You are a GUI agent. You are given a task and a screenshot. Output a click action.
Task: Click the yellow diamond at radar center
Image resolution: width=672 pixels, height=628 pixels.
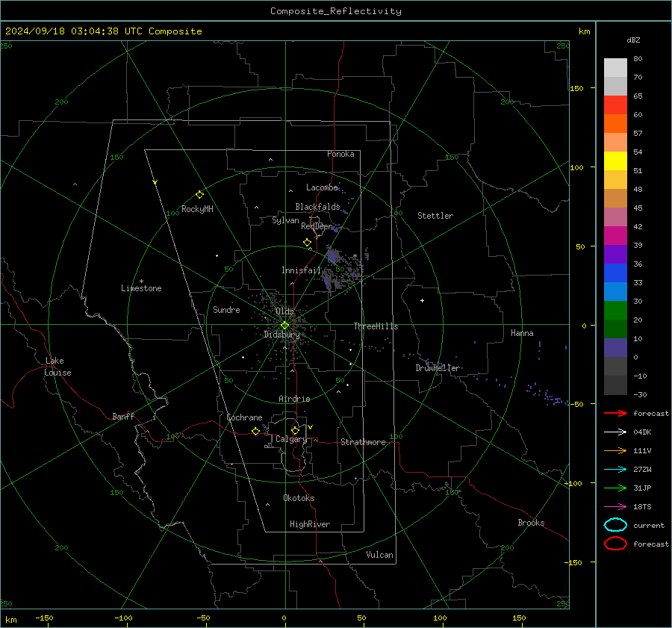tap(284, 326)
